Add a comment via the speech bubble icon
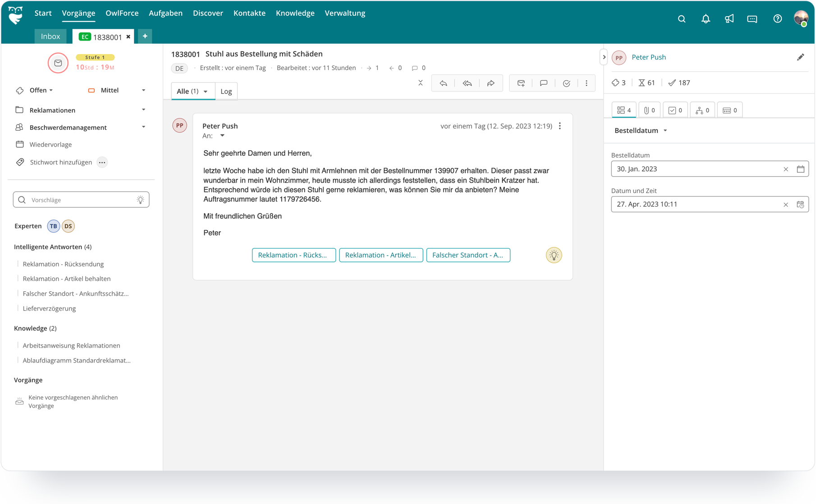This screenshot has height=504, width=816. pyautogui.click(x=543, y=83)
